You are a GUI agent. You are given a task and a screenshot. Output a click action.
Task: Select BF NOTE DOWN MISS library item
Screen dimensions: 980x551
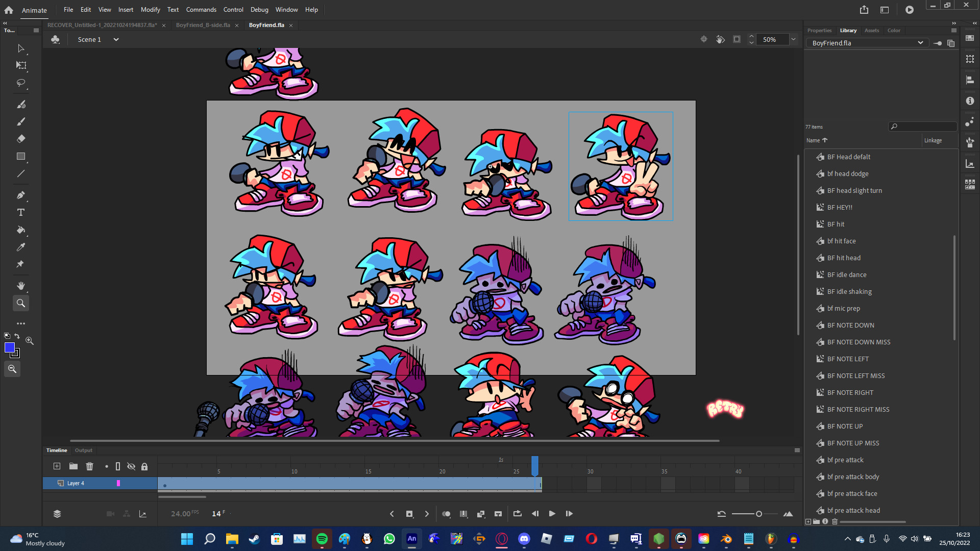(x=859, y=342)
